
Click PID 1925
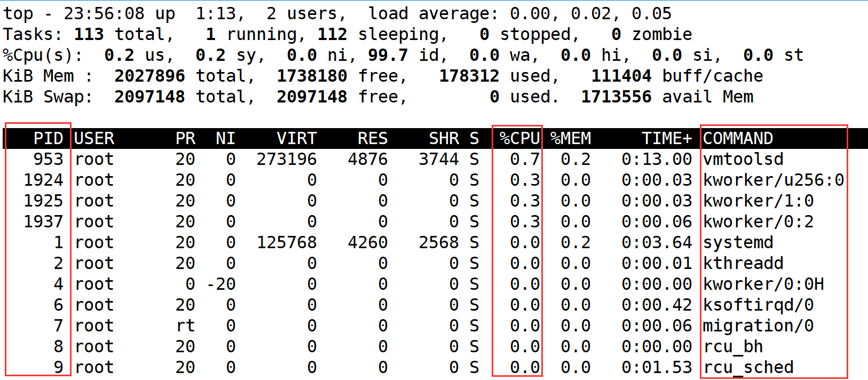pyautogui.click(x=43, y=201)
